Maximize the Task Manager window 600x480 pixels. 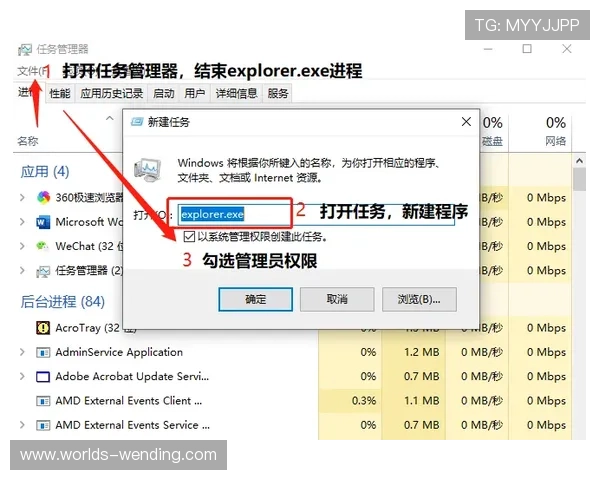point(527,49)
